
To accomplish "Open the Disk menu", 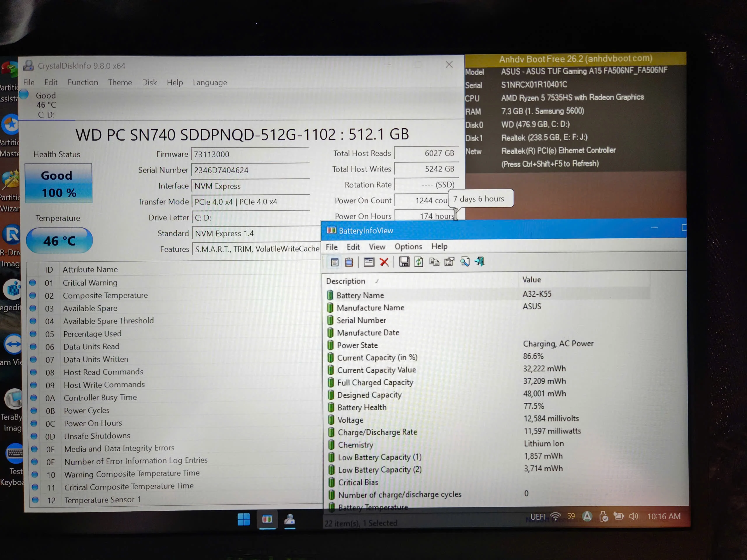I will [x=149, y=82].
